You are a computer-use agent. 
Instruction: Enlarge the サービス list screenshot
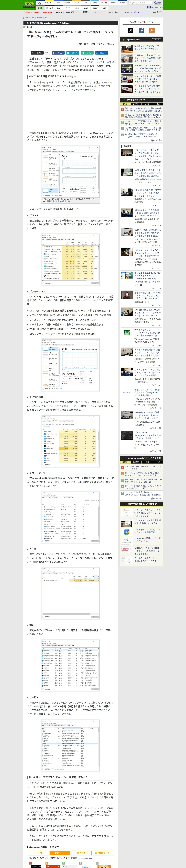coord(70,745)
